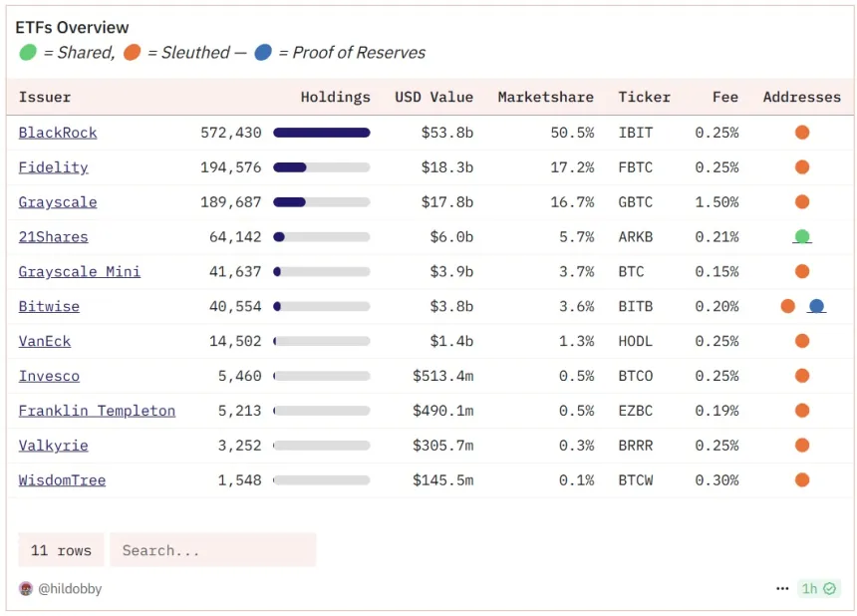Image resolution: width=857 pixels, height=616 pixels.
Task: Open the three-dot options menu
Action: coord(782,589)
